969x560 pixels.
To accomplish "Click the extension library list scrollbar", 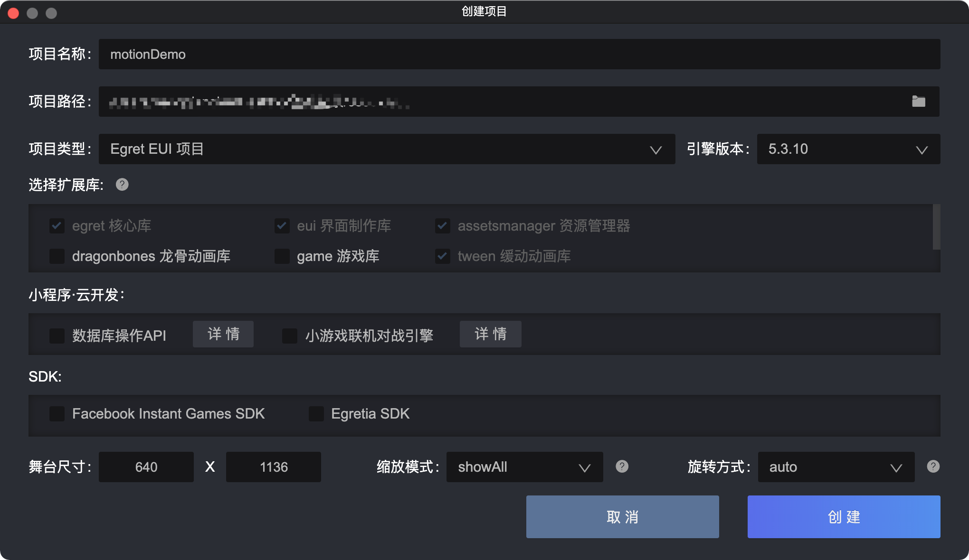I will pyautogui.click(x=936, y=227).
